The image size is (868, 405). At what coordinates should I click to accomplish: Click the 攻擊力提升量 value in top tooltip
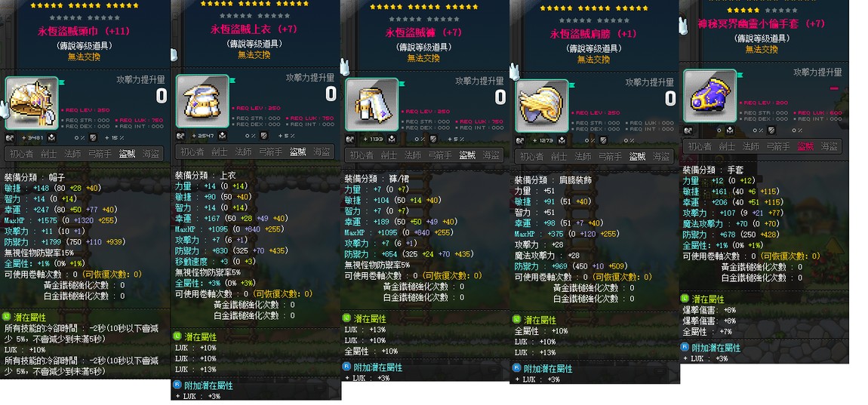(x=331, y=94)
